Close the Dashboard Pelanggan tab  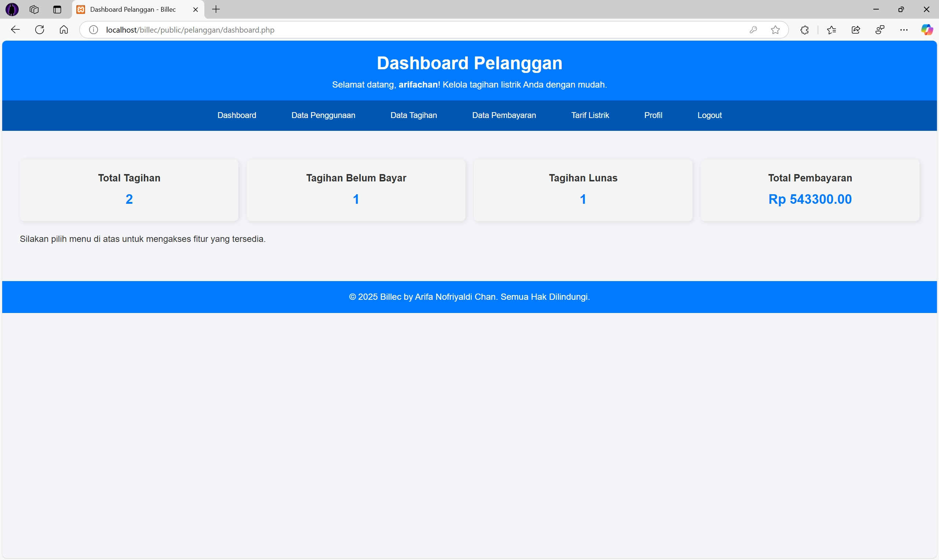pyautogui.click(x=196, y=10)
